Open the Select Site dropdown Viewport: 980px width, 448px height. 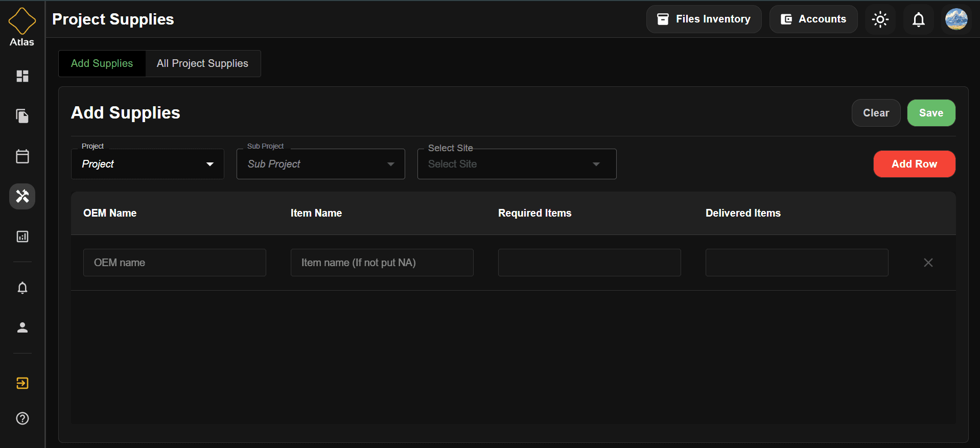(x=517, y=164)
